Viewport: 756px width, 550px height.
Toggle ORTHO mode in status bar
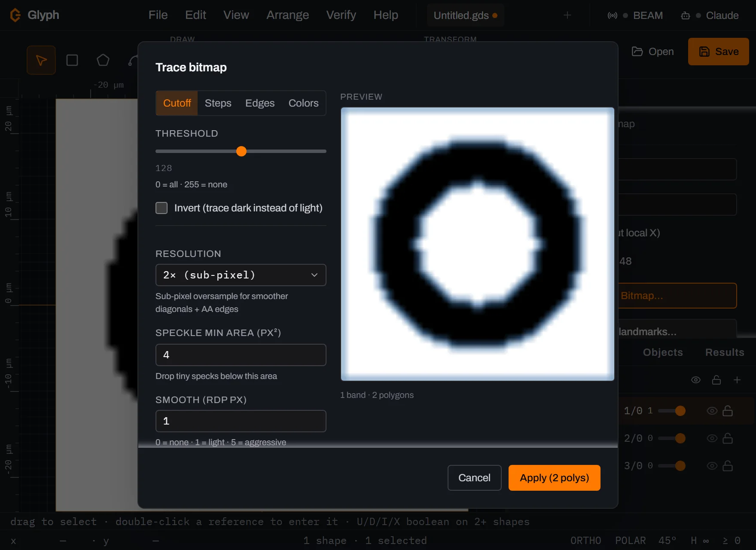586,541
